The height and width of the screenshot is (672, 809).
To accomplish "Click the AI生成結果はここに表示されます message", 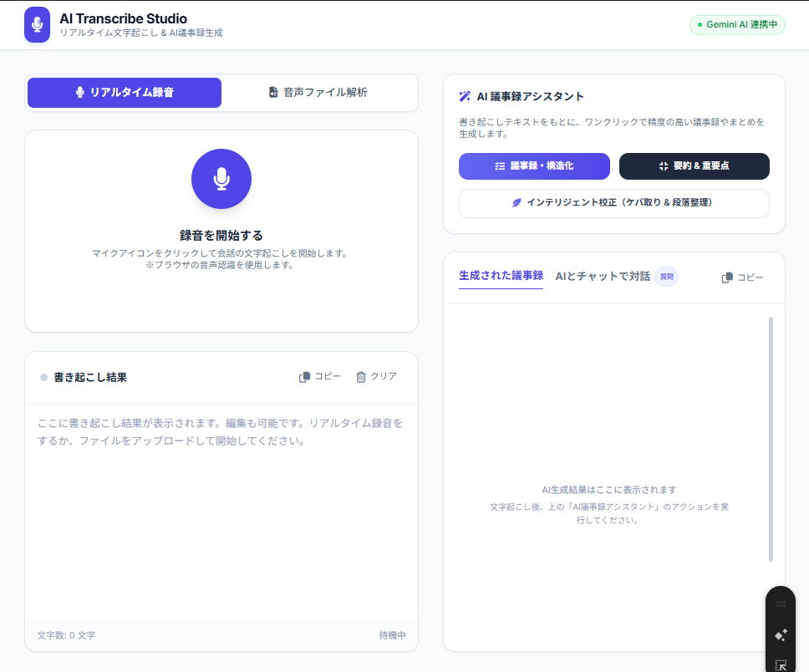I will pyautogui.click(x=608, y=490).
